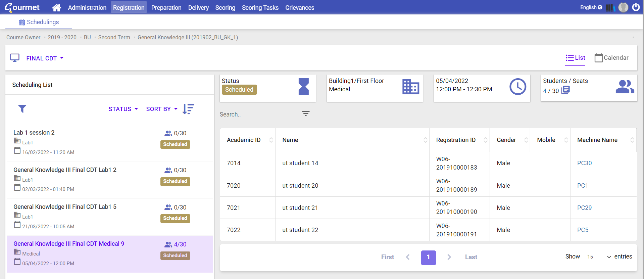Click the students group icon in Seats card

(625, 87)
